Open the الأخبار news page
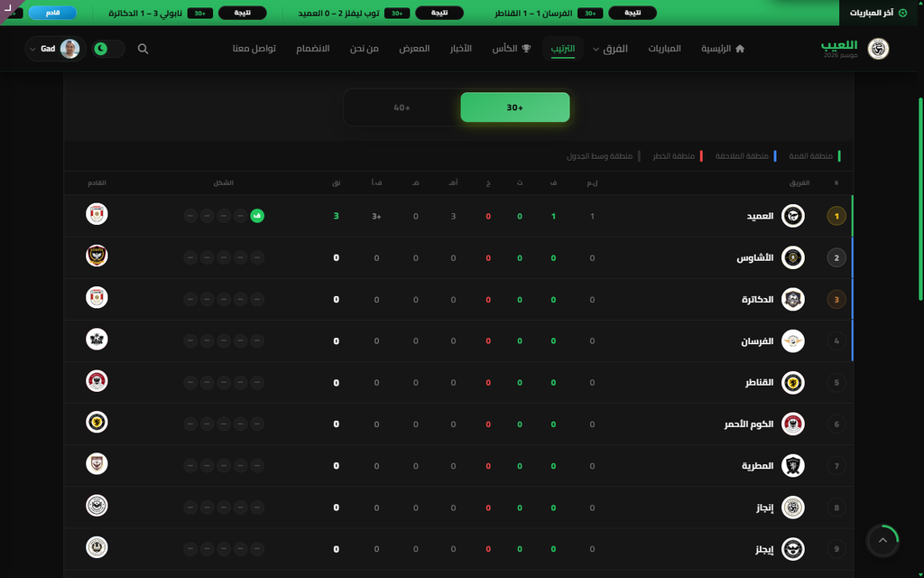 461,49
